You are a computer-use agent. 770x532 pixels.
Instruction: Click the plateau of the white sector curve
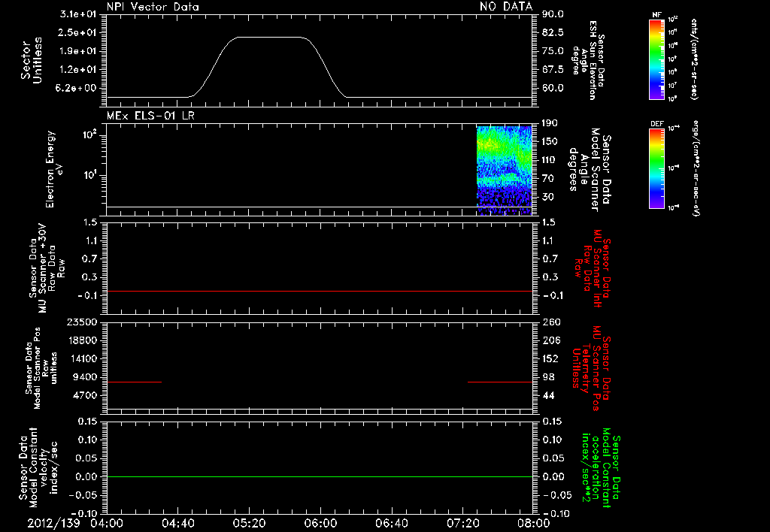point(270,38)
